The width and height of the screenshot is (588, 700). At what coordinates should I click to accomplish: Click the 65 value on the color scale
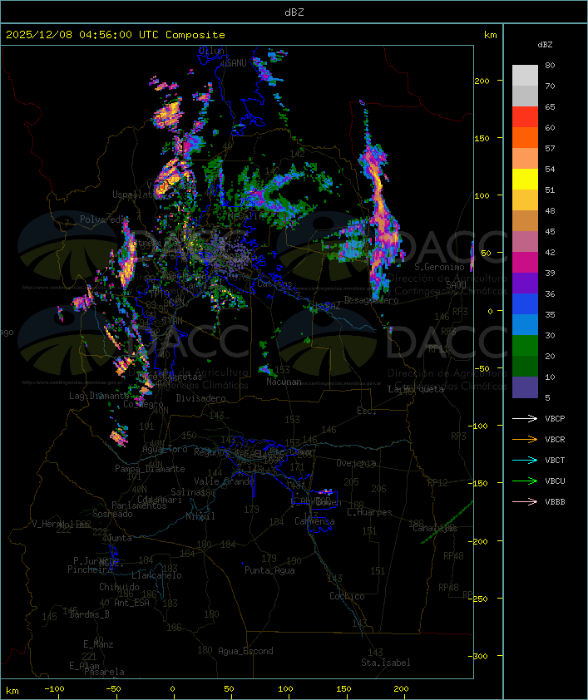[x=550, y=106]
